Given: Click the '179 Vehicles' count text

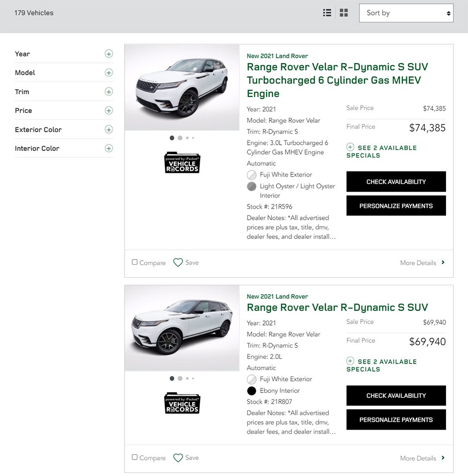Looking at the screenshot, I should (x=34, y=13).
